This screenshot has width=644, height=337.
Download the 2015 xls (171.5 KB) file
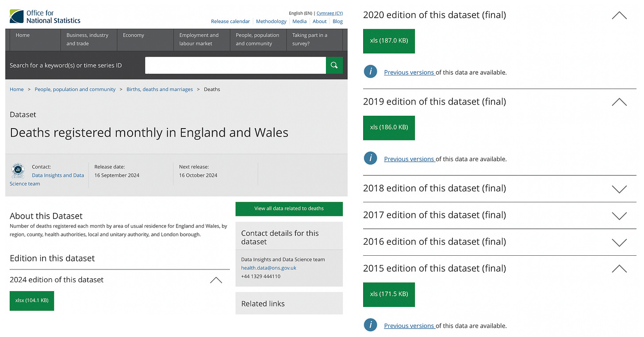tap(389, 294)
